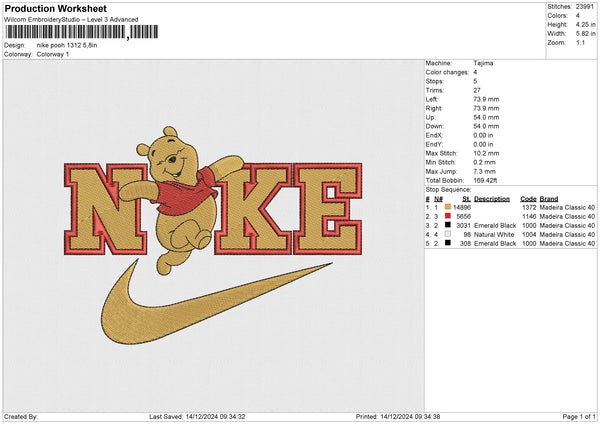Click the Natural White description
Image resolution: width=600 pixels, height=424 pixels.
494,235
